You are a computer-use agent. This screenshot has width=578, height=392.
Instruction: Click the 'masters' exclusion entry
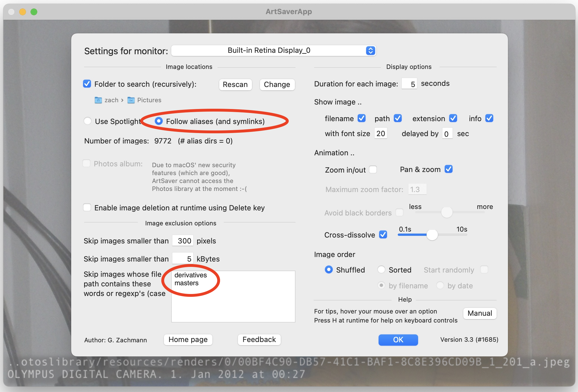coord(186,283)
